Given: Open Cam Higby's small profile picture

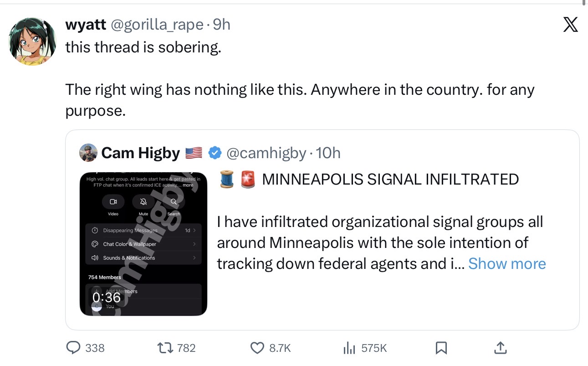Looking at the screenshot, I should point(88,153).
